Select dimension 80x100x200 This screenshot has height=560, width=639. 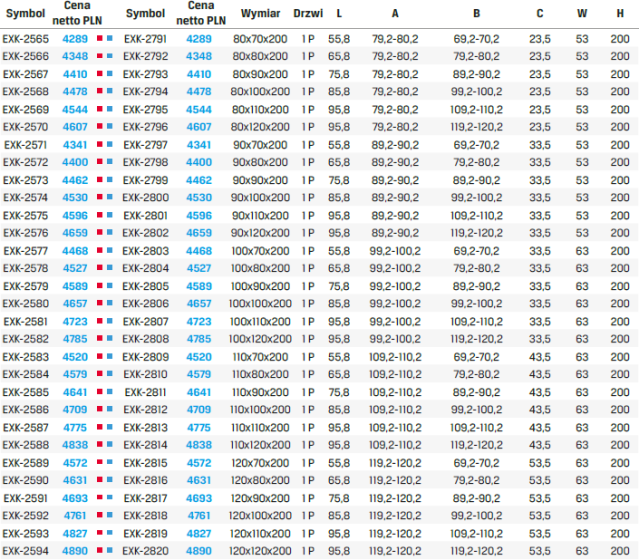(x=260, y=92)
